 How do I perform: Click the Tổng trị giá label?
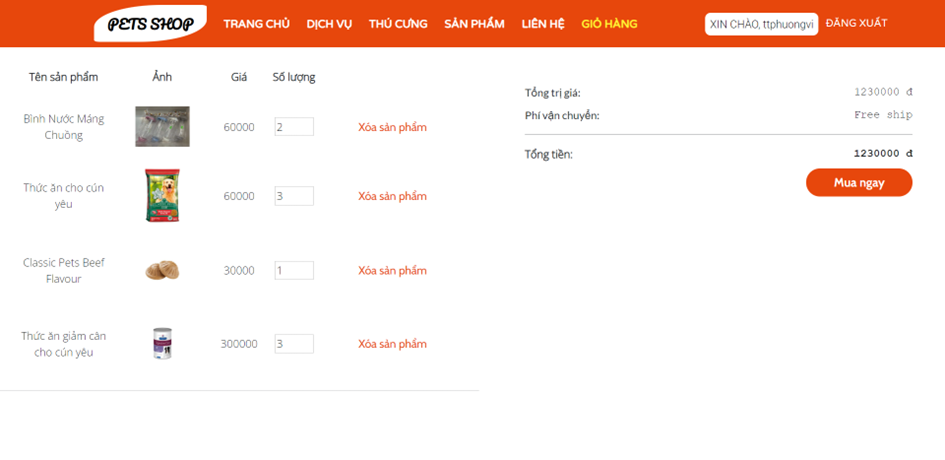point(553,93)
